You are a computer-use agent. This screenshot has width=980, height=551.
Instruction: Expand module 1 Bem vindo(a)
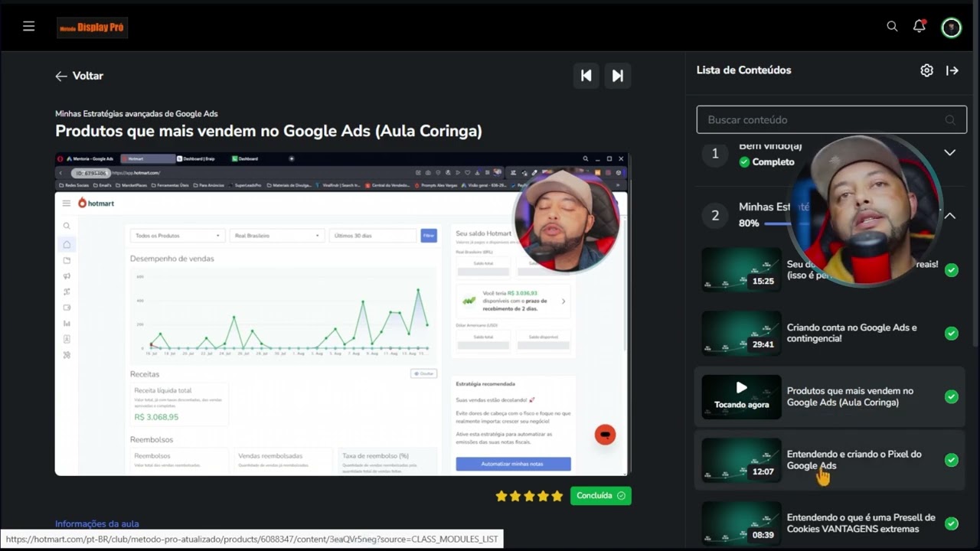coord(949,153)
